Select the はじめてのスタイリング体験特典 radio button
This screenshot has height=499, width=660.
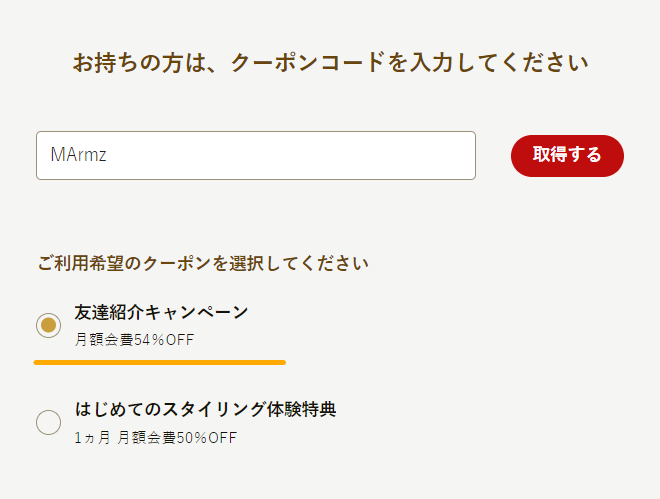tap(48, 422)
